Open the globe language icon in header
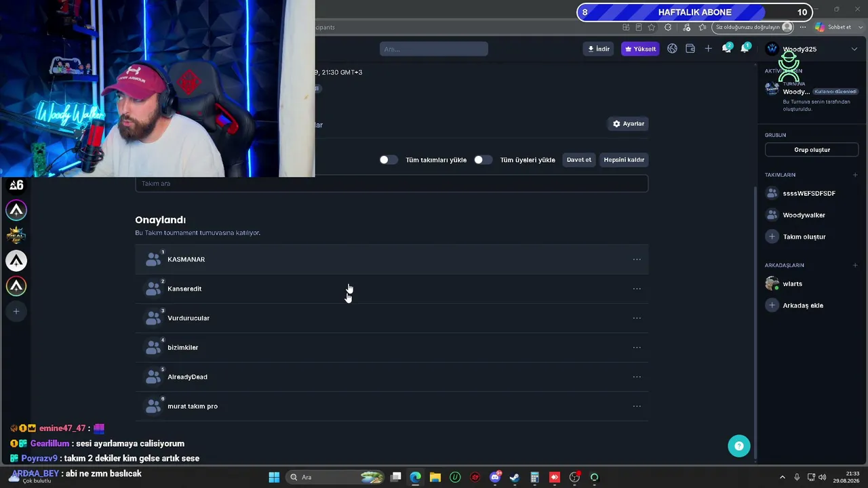 tap(672, 49)
